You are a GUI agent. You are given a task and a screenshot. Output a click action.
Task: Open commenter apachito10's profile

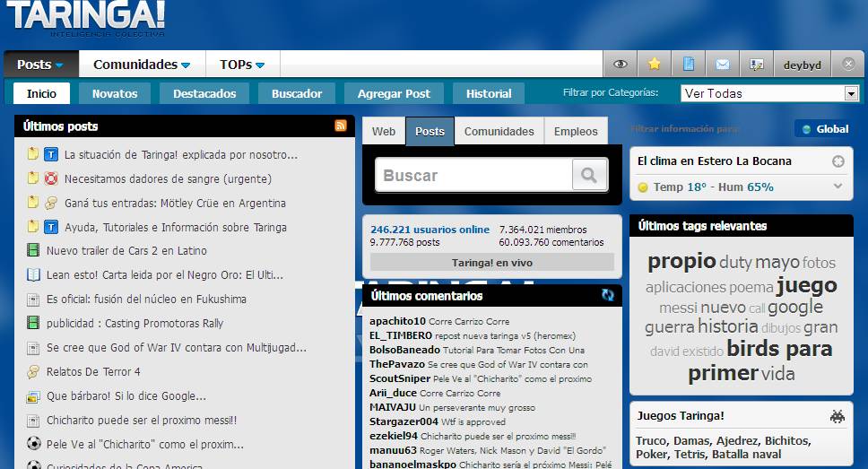click(397, 321)
